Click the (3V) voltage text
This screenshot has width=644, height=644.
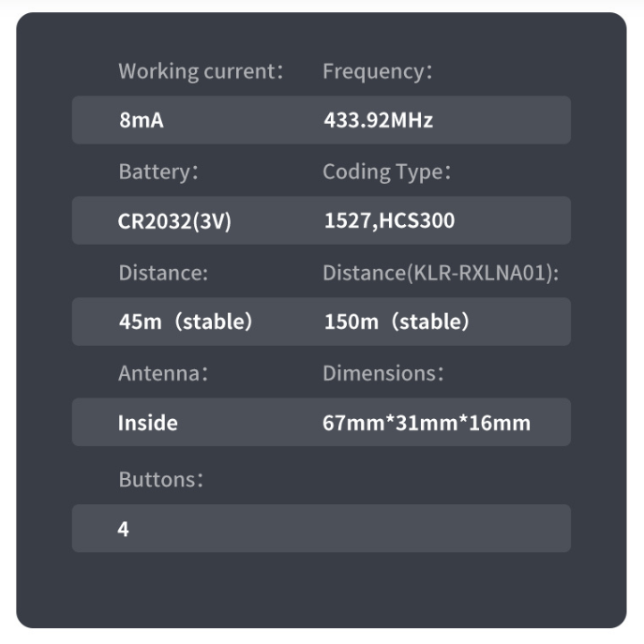211,221
